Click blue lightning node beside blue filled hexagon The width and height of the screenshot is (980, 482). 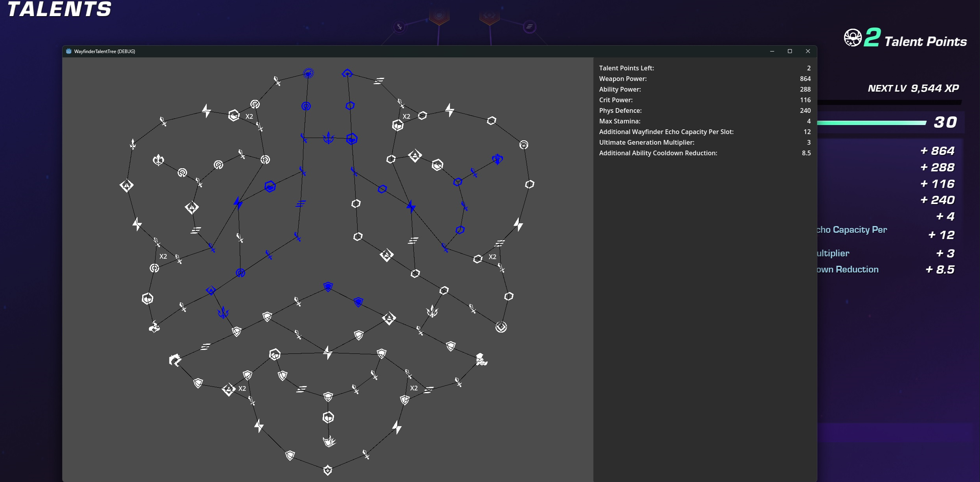238,203
